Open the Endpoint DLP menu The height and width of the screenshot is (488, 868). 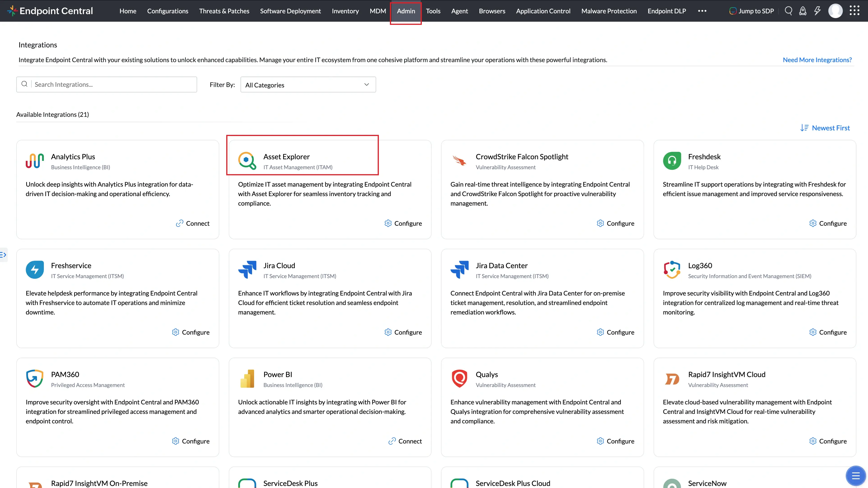click(667, 11)
